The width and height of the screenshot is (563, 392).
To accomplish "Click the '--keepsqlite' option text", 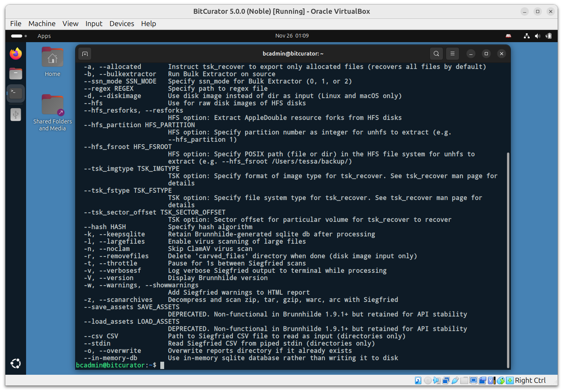I will (122, 234).
